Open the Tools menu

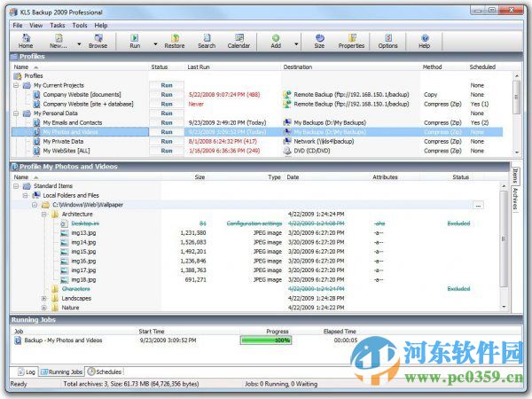(80, 26)
